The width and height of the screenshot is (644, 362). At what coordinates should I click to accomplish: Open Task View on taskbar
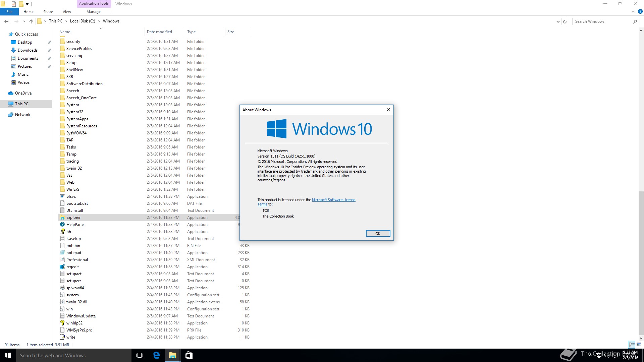140,355
